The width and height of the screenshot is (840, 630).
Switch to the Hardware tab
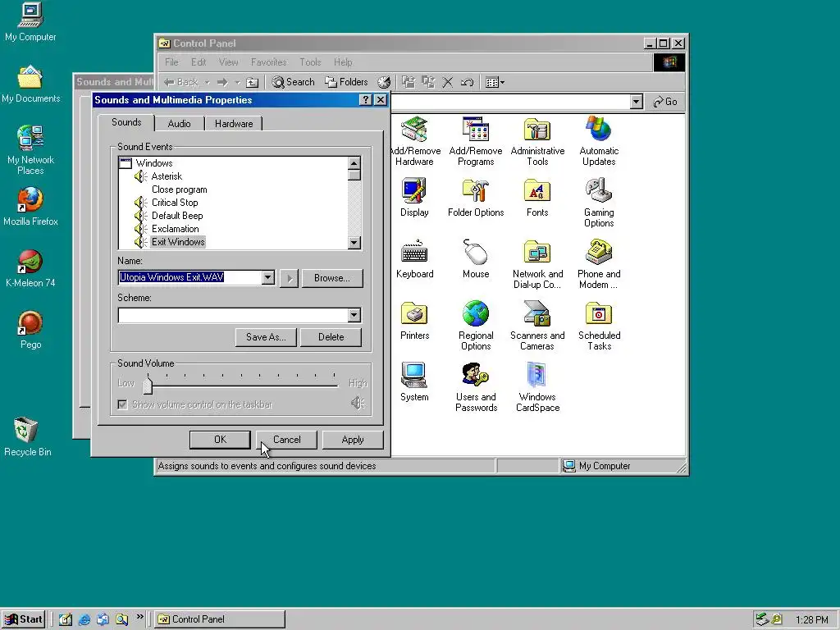[x=234, y=124]
